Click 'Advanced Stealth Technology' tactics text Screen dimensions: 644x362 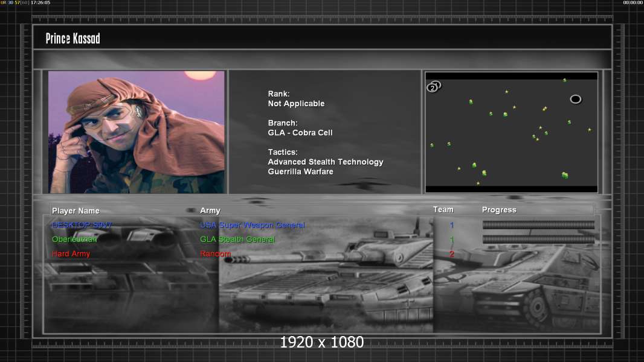click(x=326, y=162)
